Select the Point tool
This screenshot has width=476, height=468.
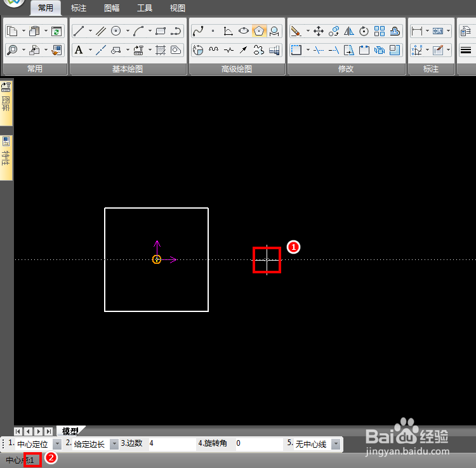tap(213, 31)
